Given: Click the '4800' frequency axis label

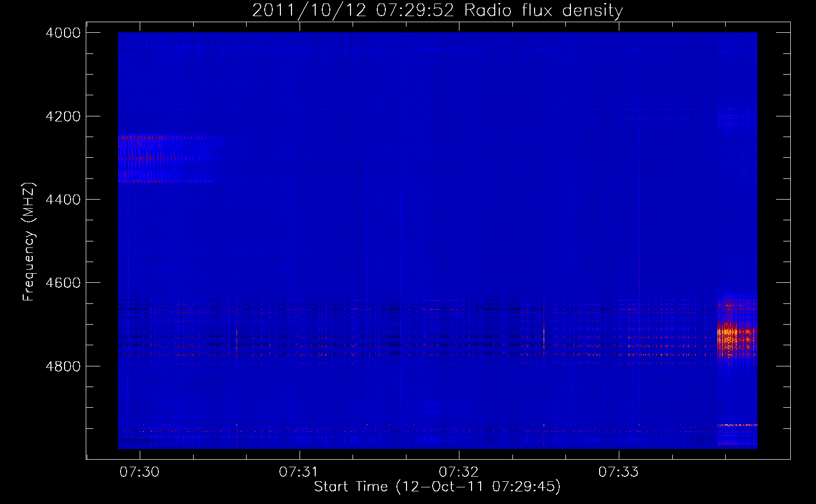Looking at the screenshot, I should [63, 366].
